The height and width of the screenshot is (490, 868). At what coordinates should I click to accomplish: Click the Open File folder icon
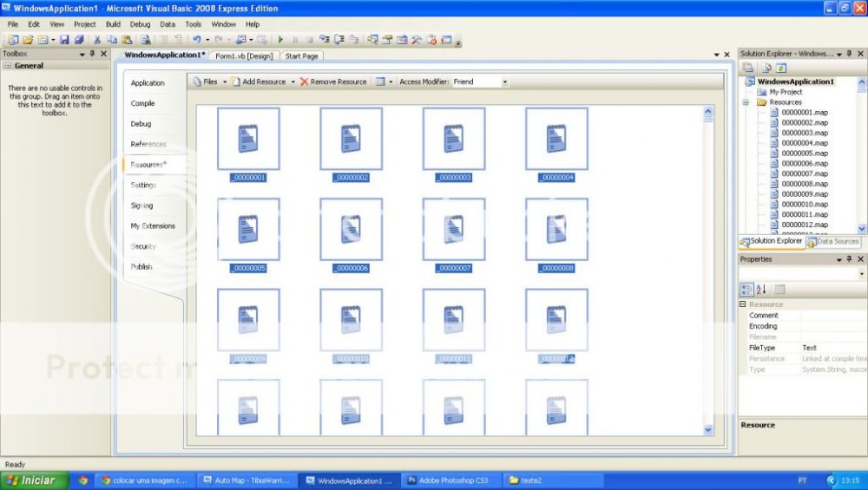(27, 40)
